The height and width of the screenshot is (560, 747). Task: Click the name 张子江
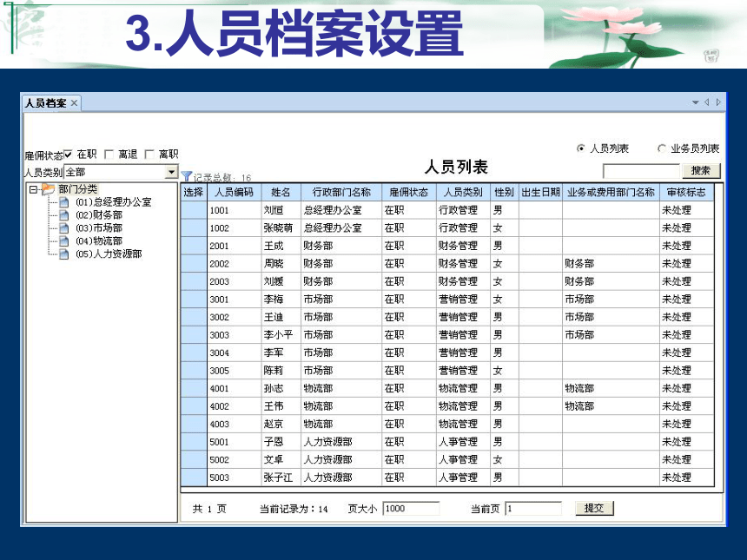(x=278, y=478)
